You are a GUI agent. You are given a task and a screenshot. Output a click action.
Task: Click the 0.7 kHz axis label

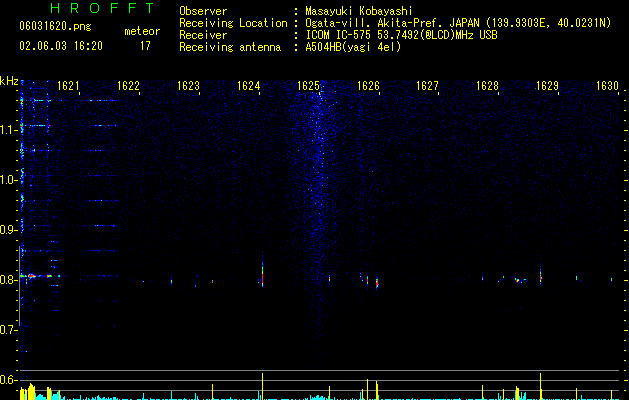(x=8, y=330)
